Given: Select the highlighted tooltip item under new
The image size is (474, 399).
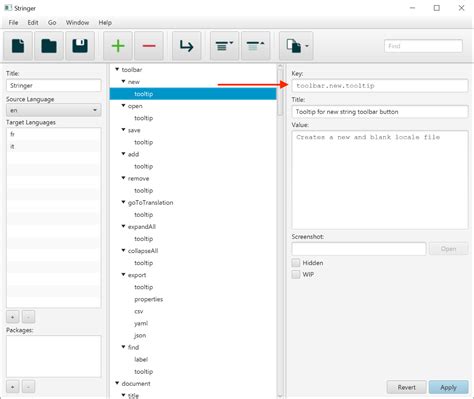Looking at the screenshot, I should (x=193, y=94).
